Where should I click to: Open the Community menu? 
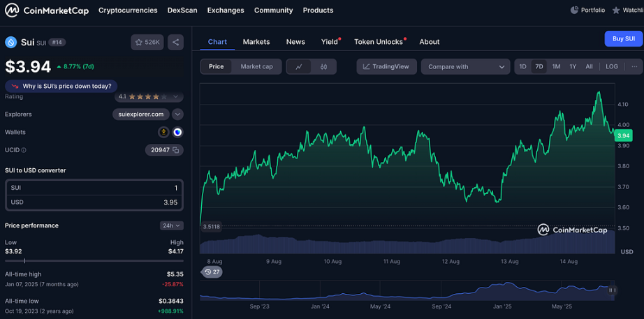tap(274, 10)
